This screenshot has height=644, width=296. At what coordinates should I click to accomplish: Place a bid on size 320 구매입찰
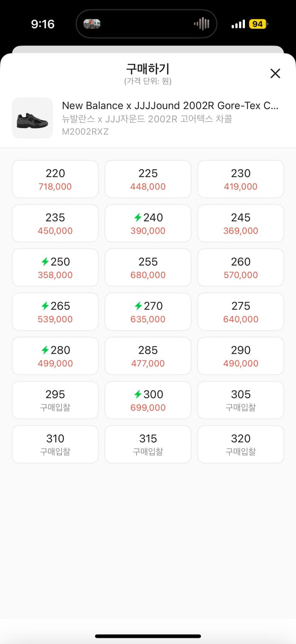pyautogui.click(x=241, y=444)
